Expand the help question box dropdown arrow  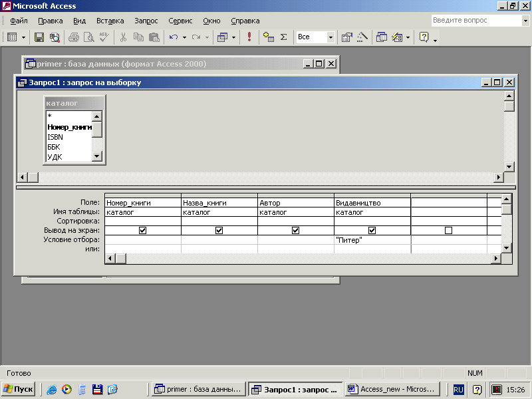525,21
